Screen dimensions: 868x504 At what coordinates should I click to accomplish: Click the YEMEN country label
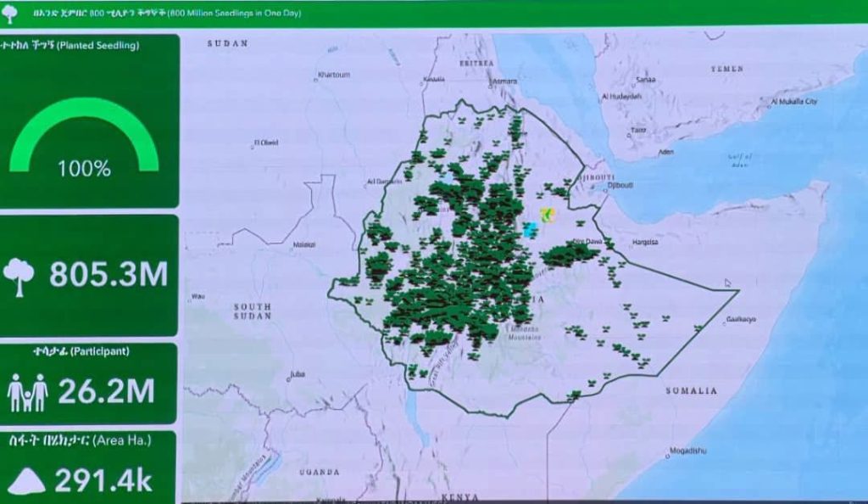point(726,69)
